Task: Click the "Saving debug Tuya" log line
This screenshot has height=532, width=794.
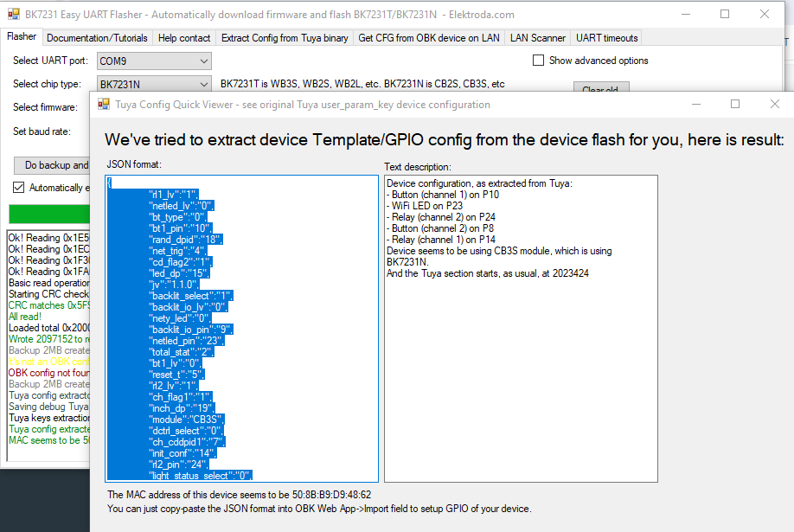Action: (x=48, y=407)
